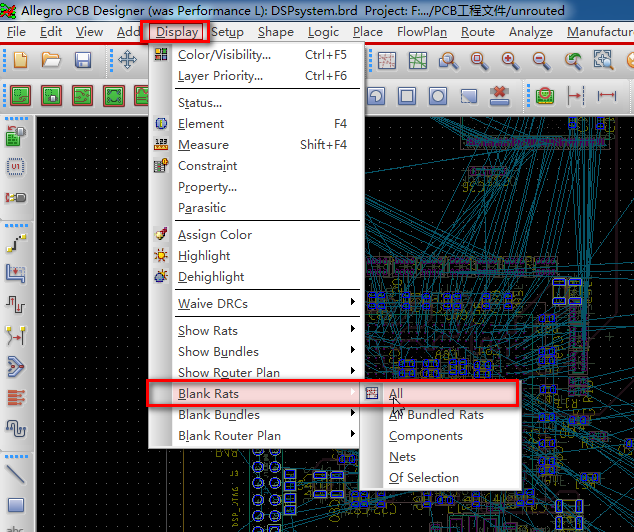The image size is (634, 532).
Task: Click the fourth green mode icon
Action: 114,96
